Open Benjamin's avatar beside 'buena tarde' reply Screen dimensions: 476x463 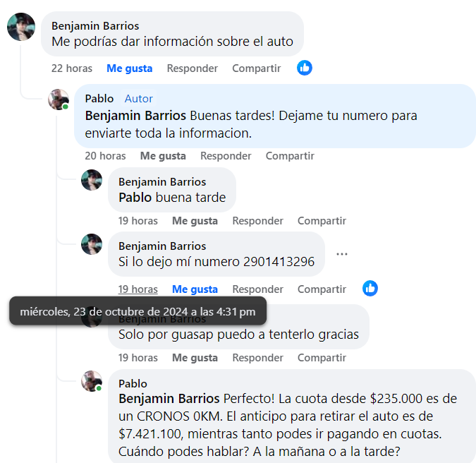click(x=92, y=180)
